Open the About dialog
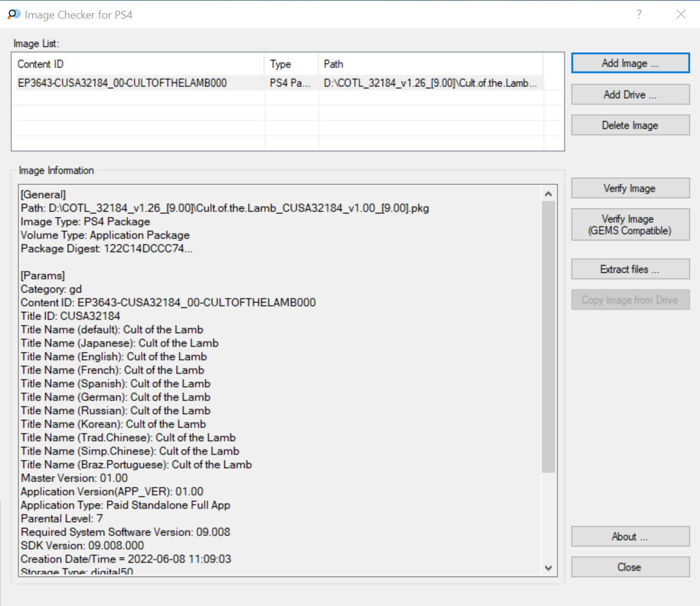This screenshot has width=700, height=606. 630,537
